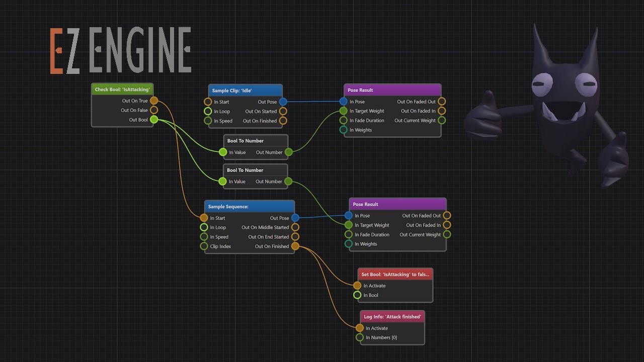Click Sample Sequence In Start pin
Screen dimensions: 644x362
(x=204, y=218)
